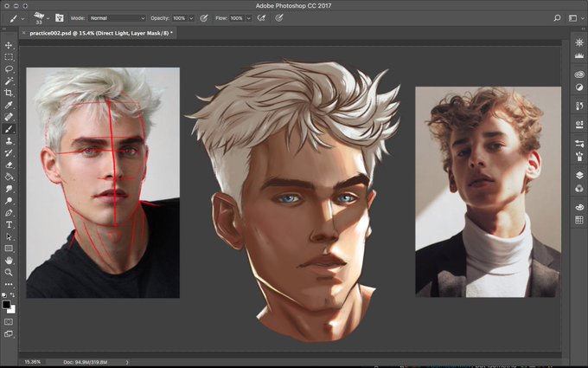This screenshot has height=368, width=588.
Task: Select the Clone Stamp tool
Action: tap(9, 141)
